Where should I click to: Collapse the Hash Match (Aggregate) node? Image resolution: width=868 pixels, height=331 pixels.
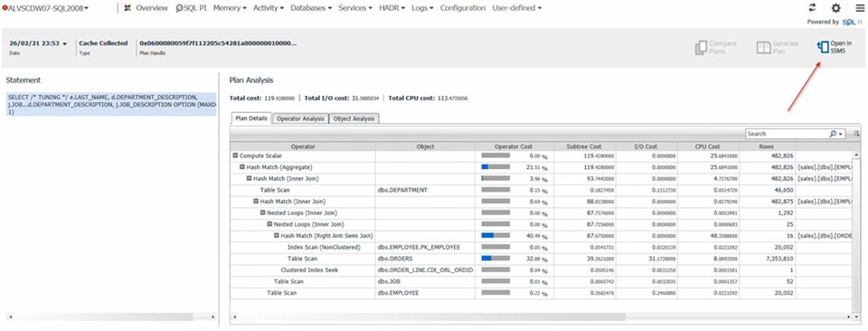click(242, 166)
